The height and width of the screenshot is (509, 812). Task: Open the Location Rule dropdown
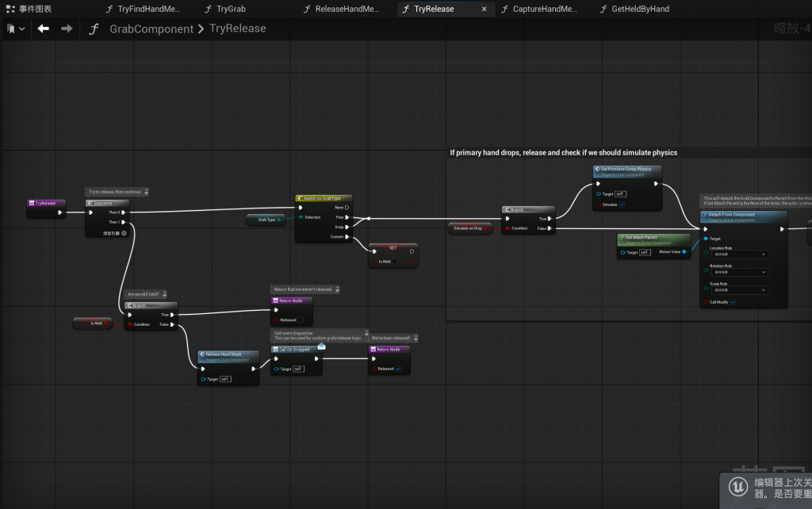739,254
